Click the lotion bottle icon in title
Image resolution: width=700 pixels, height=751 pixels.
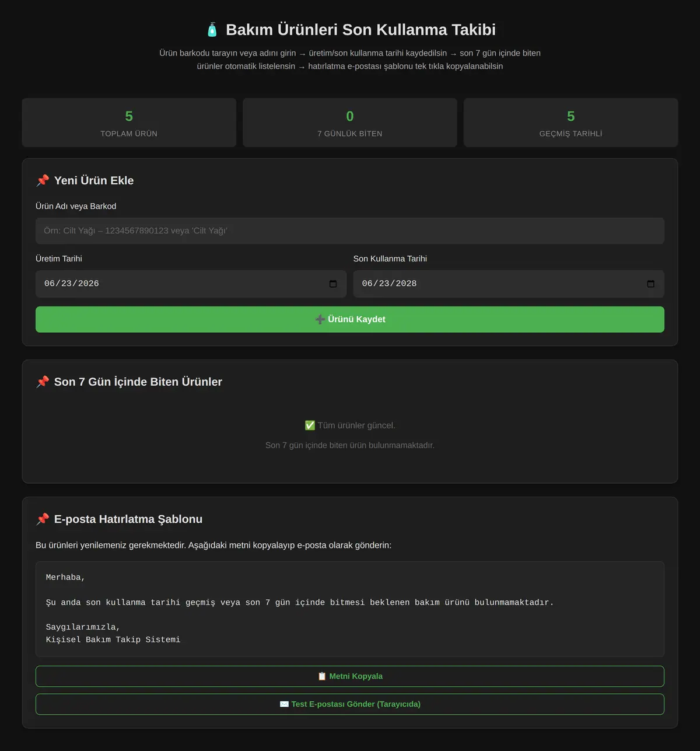[x=212, y=30]
